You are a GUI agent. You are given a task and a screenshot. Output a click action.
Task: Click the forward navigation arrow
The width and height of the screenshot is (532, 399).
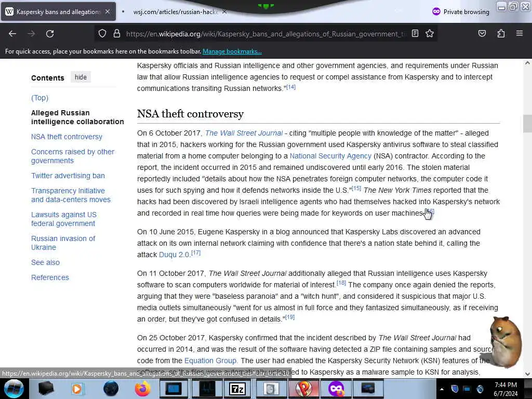31,34
